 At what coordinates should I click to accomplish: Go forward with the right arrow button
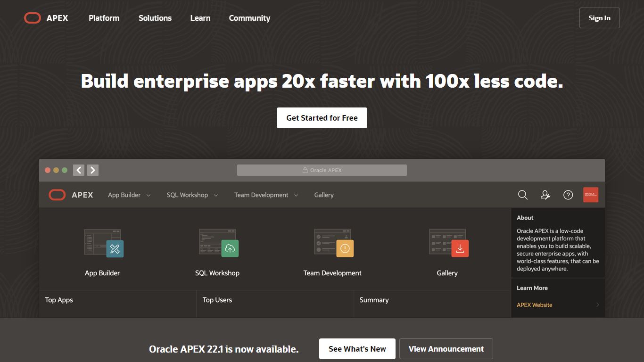pyautogui.click(x=93, y=170)
